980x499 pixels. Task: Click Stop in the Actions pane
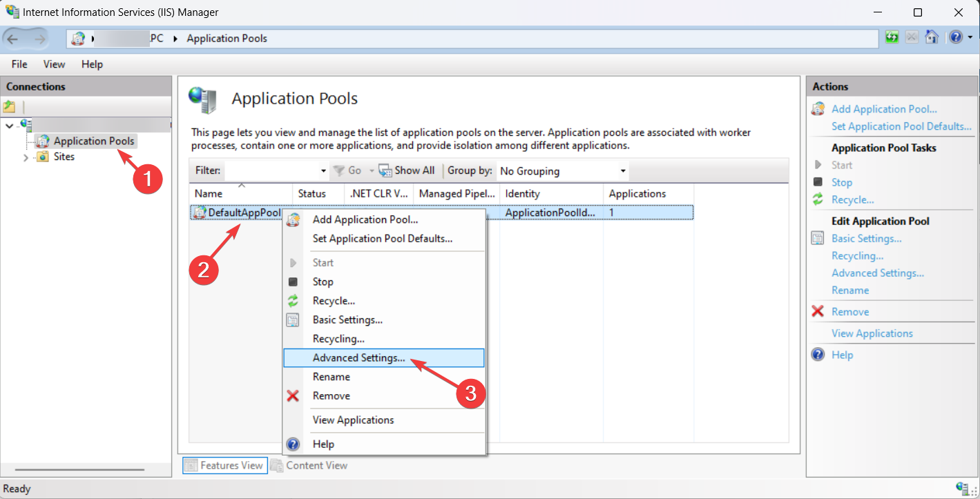click(842, 182)
